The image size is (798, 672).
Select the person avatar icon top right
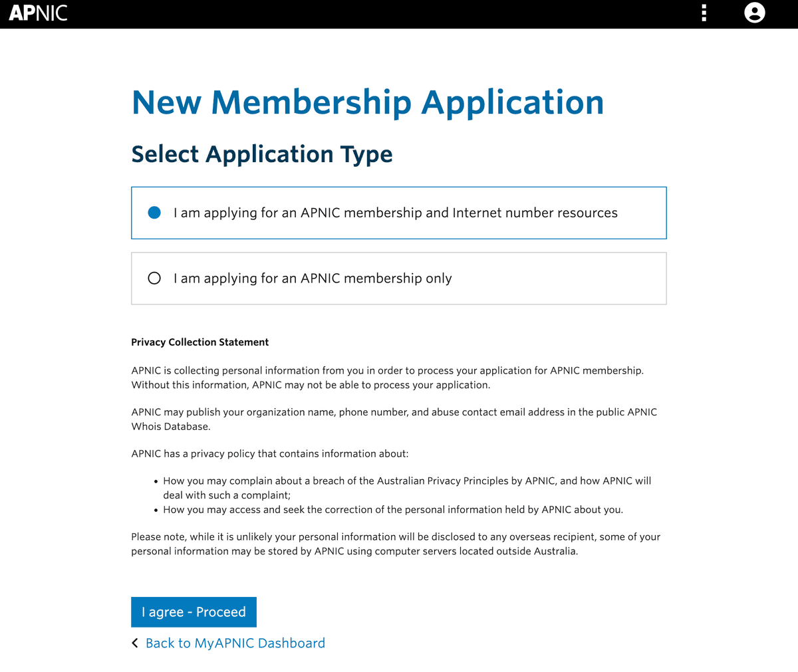click(755, 13)
